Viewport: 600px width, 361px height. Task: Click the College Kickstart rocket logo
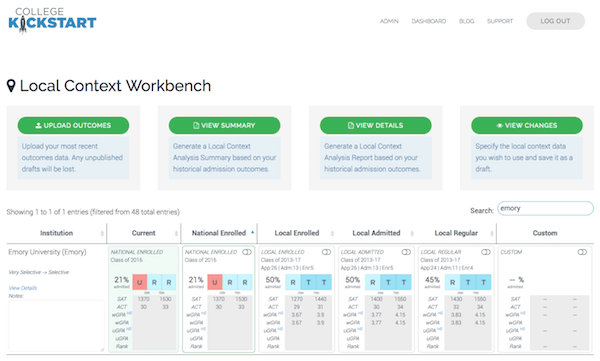click(52, 20)
